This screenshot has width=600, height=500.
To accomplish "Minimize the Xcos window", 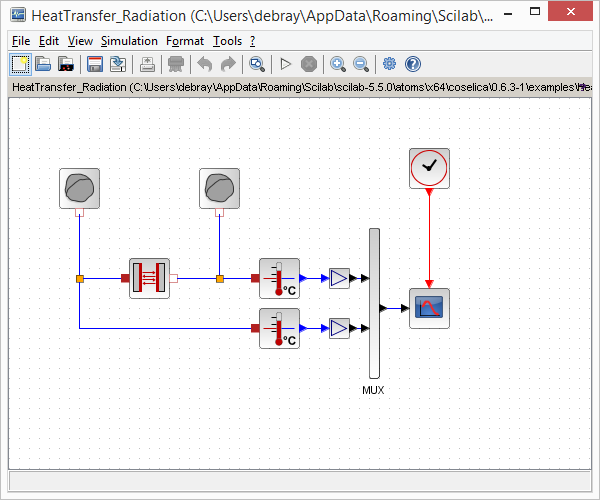I will coord(508,14).
